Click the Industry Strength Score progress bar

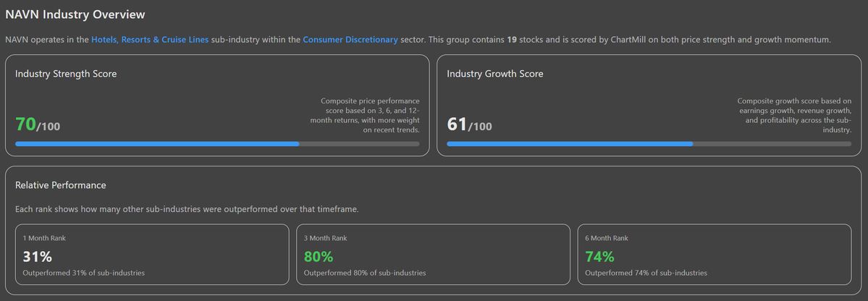(217, 144)
